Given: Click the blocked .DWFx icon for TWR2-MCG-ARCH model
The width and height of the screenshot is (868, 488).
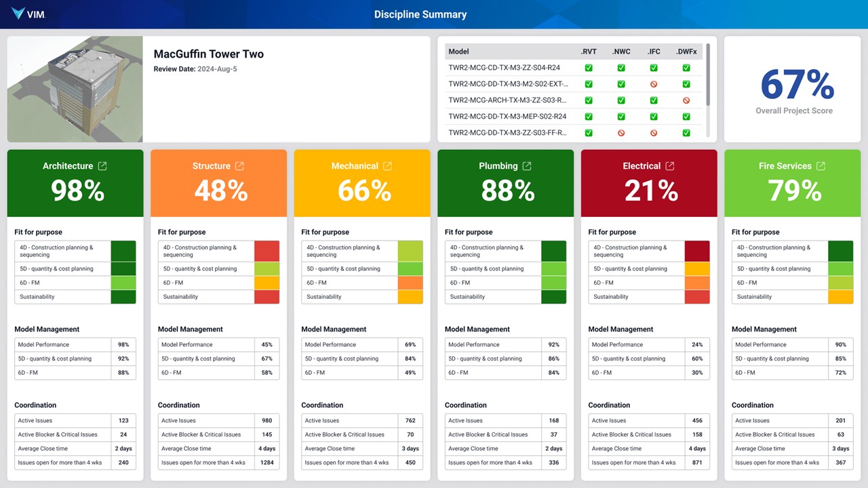Looking at the screenshot, I should [x=686, y=100].
